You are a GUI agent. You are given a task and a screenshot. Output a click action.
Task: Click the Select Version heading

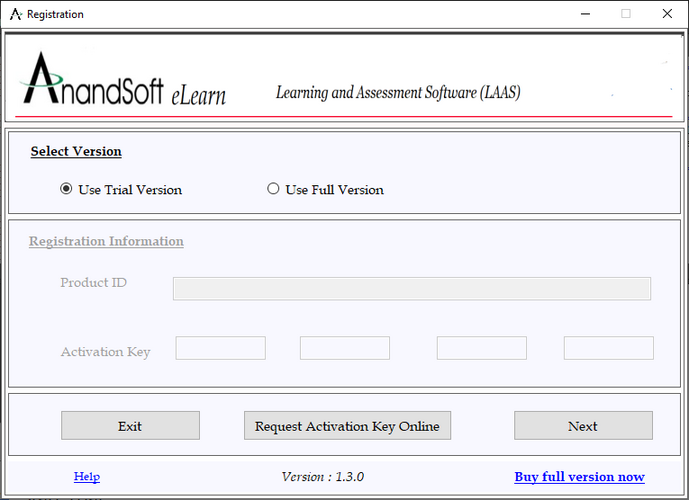[76, 152]
